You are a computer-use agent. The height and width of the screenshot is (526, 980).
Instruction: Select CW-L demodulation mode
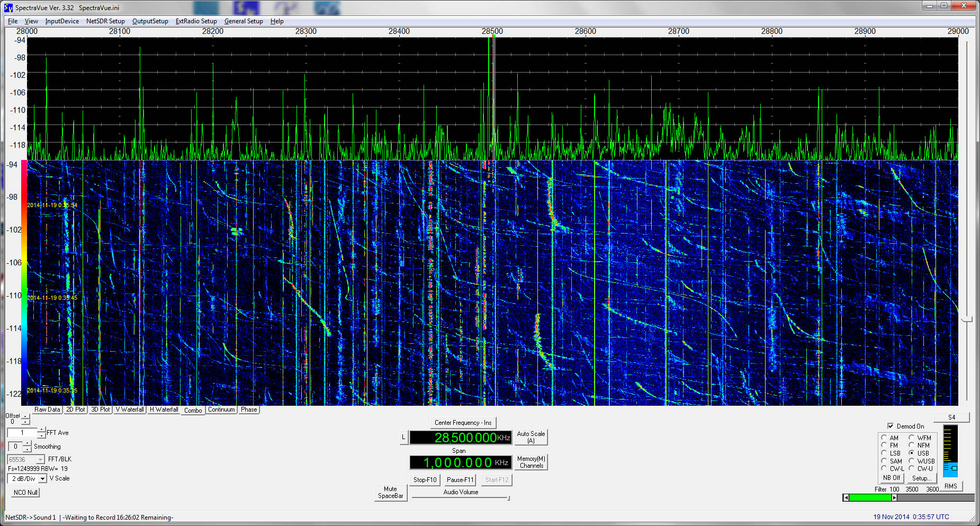click(x=884, y=468)
